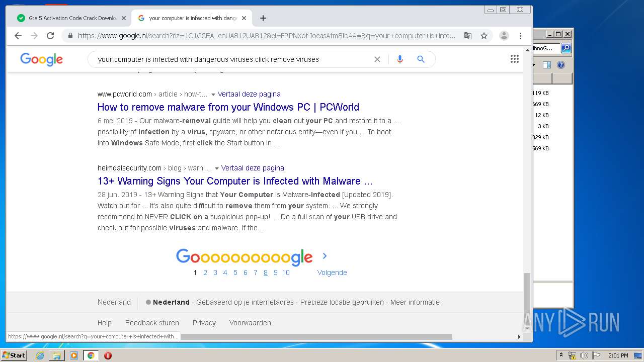Click the Chrome taskbar button
The height and width of the screenshot is (362, 644).
point(91,355)
